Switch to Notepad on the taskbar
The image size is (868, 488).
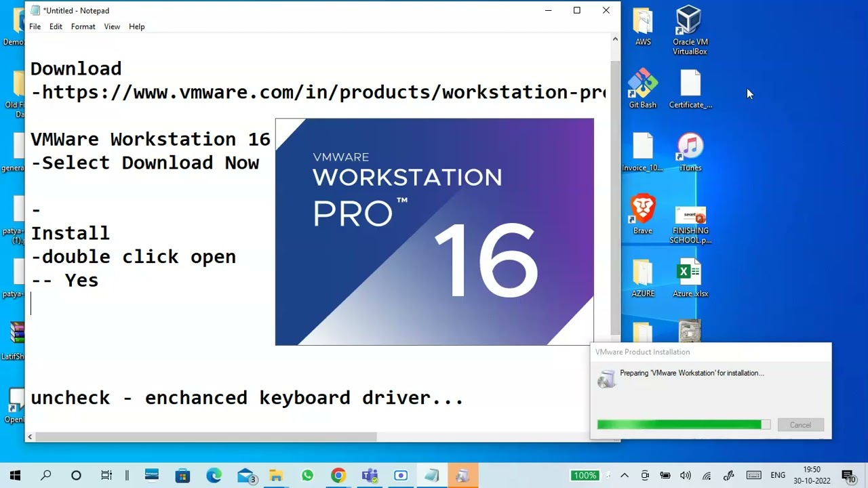coord(432,476)
